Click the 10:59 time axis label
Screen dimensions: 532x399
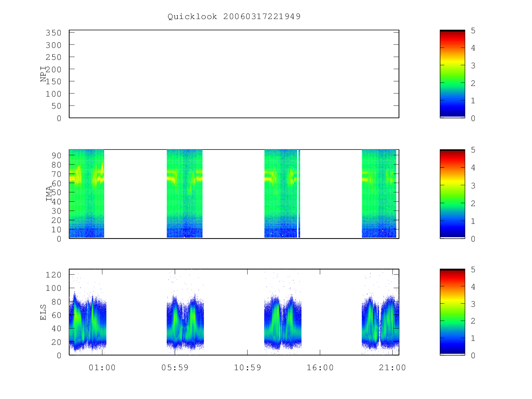coord(247,368)
